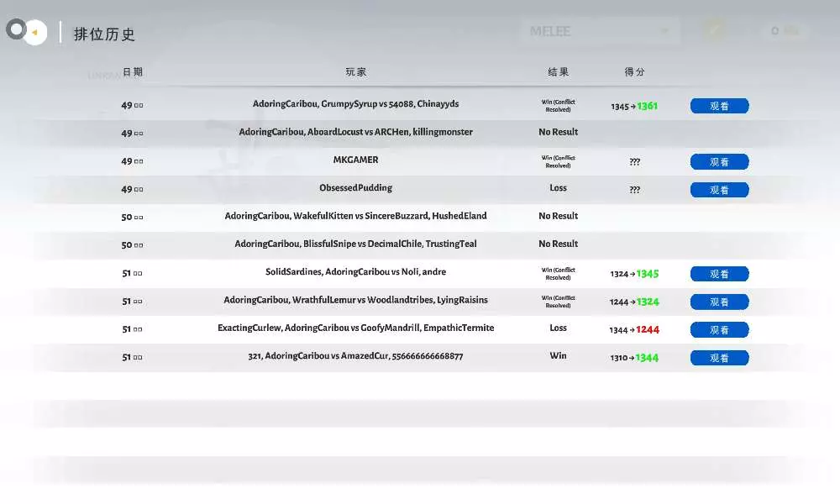Watch the ExactingCurlew loss replay
Viewport: 840px width, 504px height.
tap(719, 330)
